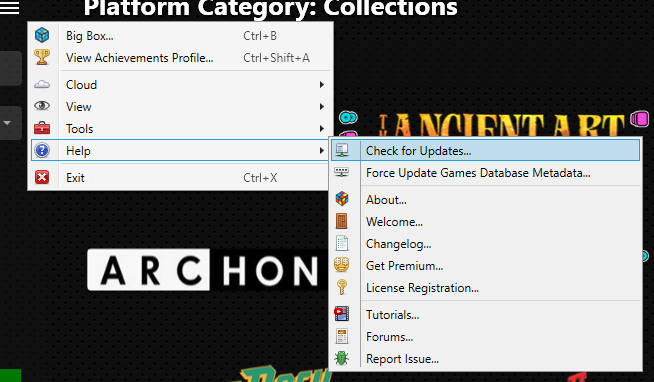This screenshot has width=654, height=382.
Task: Toggle the hamburger menu button
Action: pyautogui.click(x=10, y=8)
